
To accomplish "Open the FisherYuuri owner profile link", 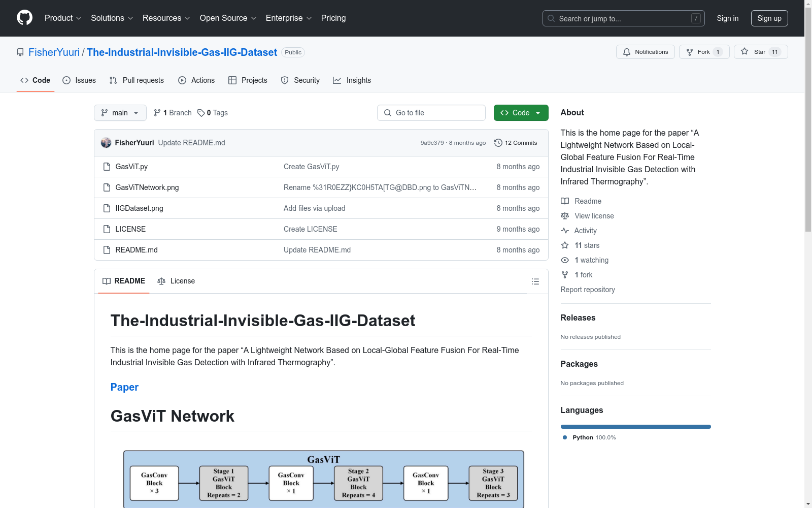I will pos(54,52).
